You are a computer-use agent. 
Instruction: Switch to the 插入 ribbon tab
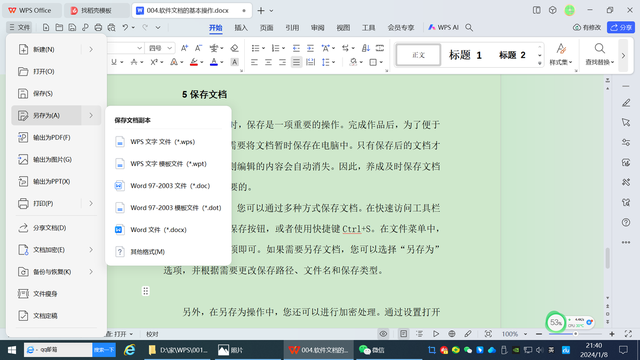point(241,28)
